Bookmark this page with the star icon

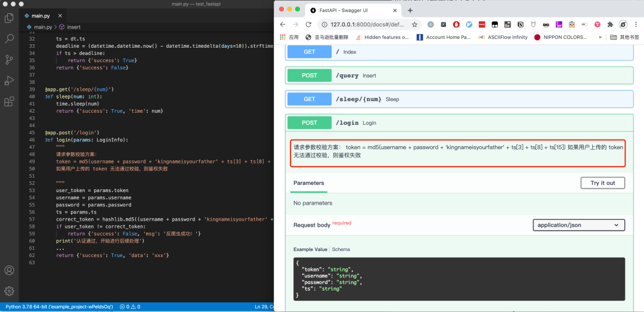[x=414, y=24]
